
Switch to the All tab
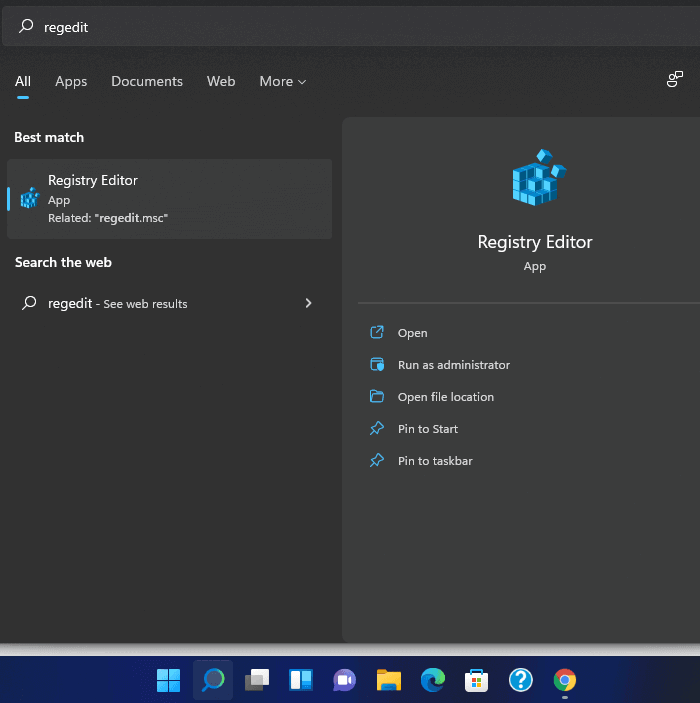click(23, 81)
